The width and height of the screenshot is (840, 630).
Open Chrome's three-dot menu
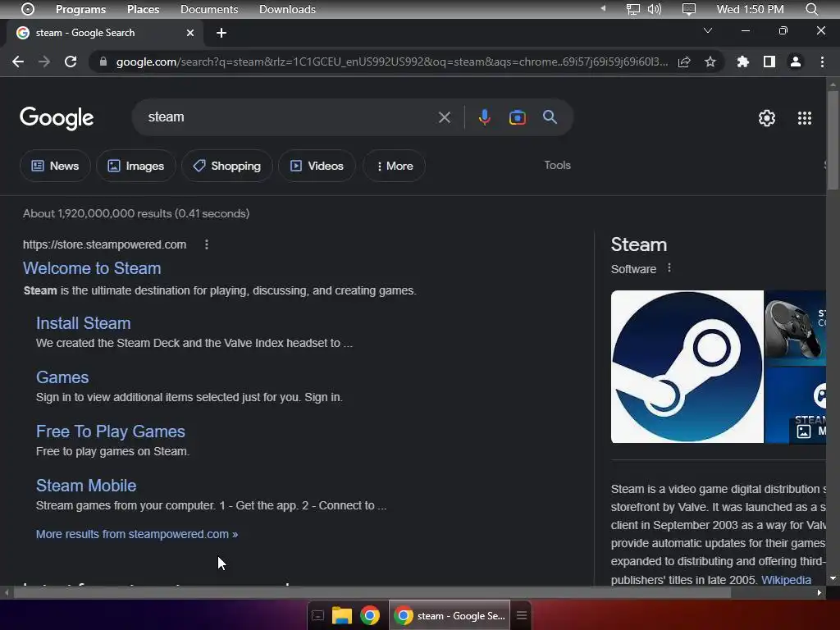822,62
